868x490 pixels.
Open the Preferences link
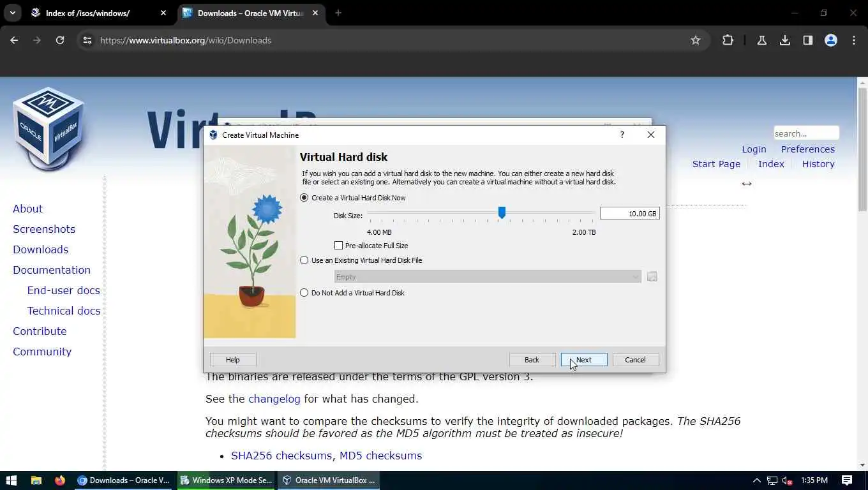[x=808, y=149]
